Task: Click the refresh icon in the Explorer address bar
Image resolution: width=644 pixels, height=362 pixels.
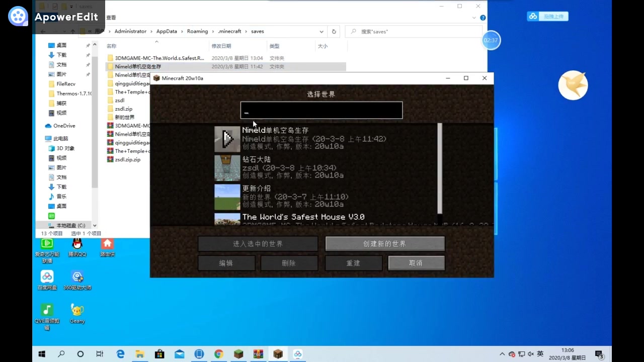Action: point(334,31)
